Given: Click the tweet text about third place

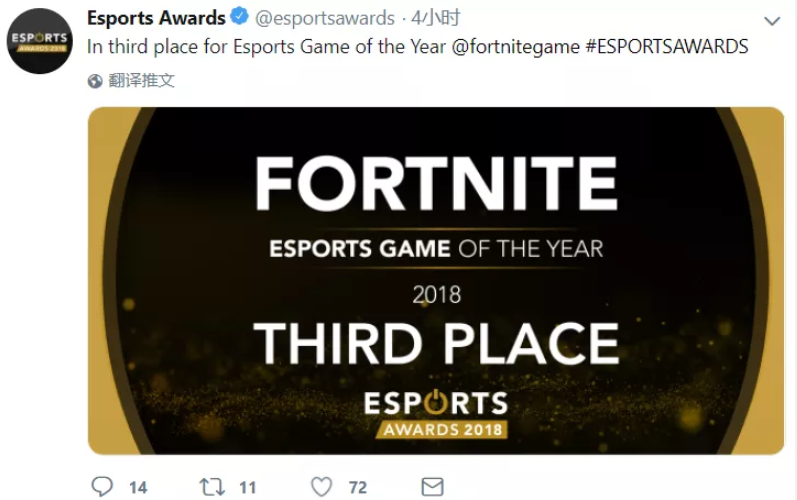Looking at the screenshot, I should pos(268,47).
